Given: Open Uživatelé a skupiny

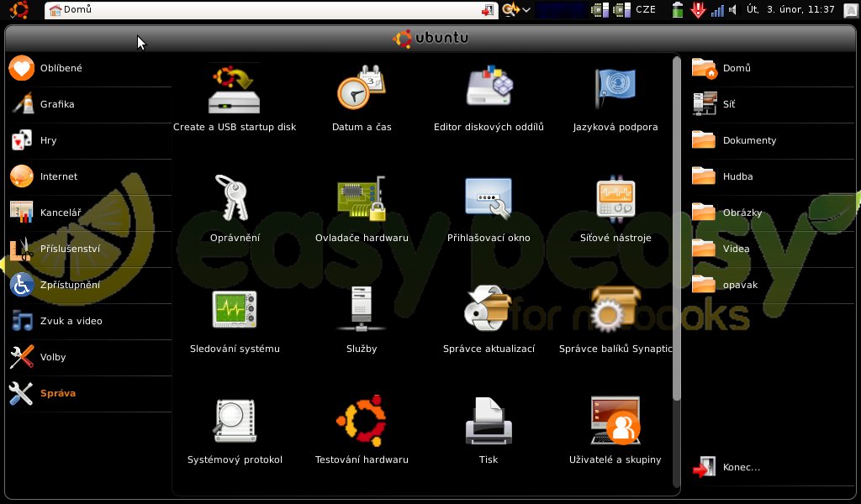Looking at the screenshot, I should click(x=615, y=431).
